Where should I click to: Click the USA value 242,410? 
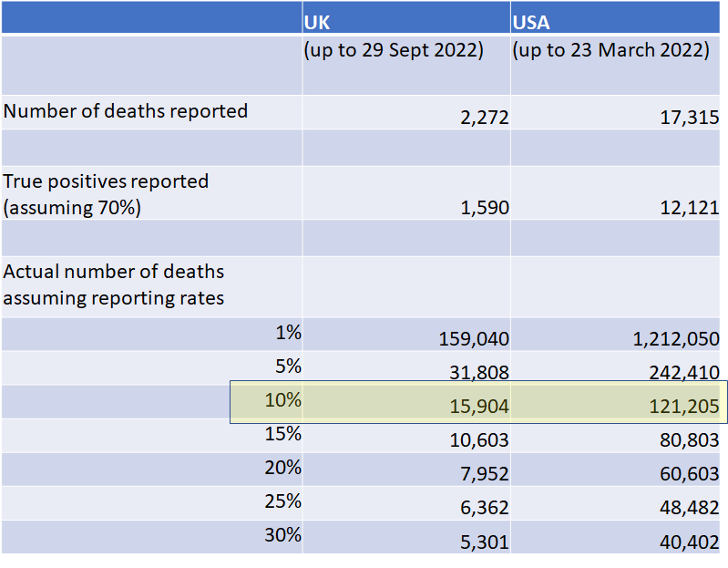coord(684,373)
